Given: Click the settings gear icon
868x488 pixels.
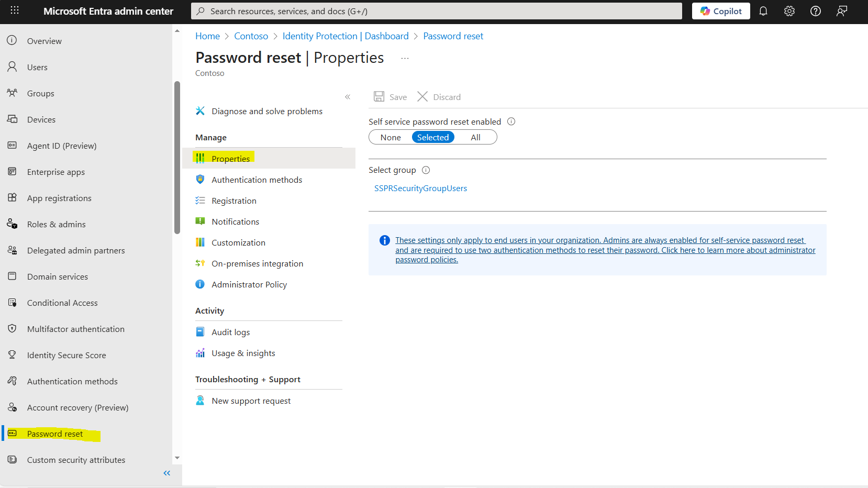Looking at the screenshot, I should pyautogui.click(x=789, y=11).
